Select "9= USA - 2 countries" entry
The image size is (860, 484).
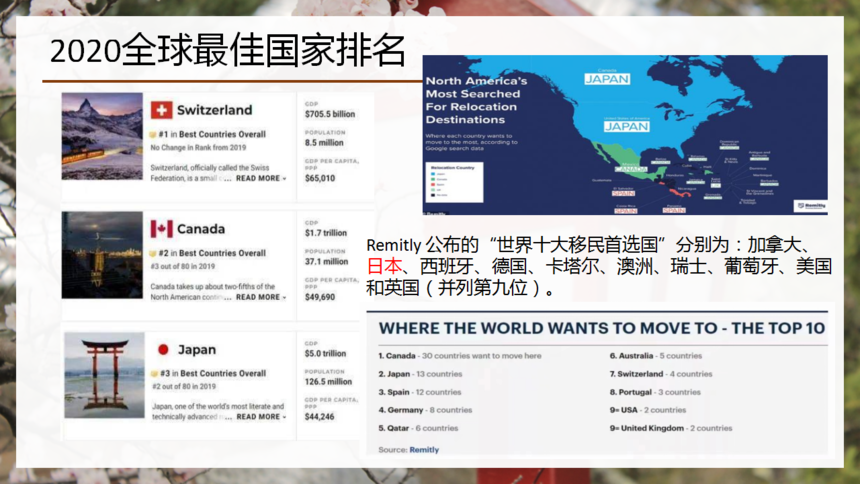[648, 410]
